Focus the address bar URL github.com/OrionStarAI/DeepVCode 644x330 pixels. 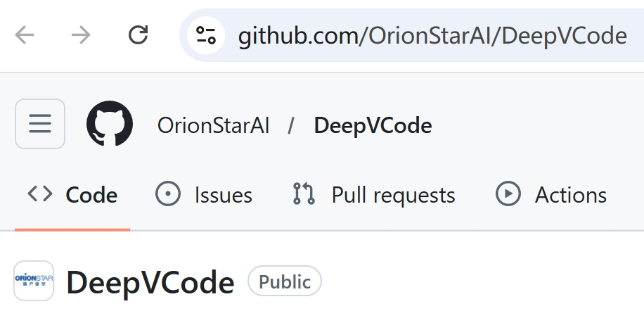(432, 36)
